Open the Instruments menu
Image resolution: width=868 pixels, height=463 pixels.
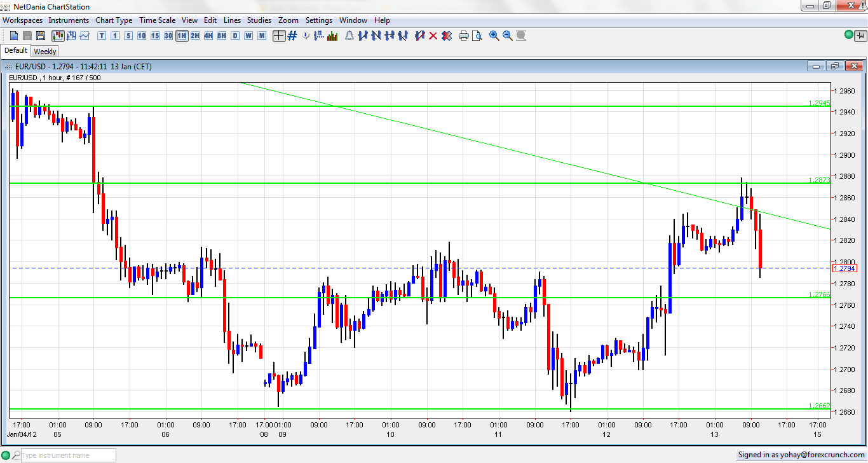69,20
